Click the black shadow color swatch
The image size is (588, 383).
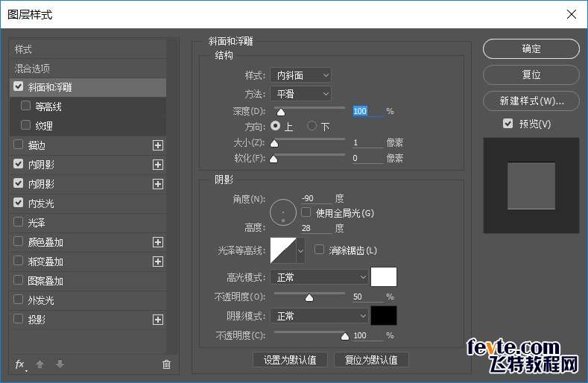384,315
